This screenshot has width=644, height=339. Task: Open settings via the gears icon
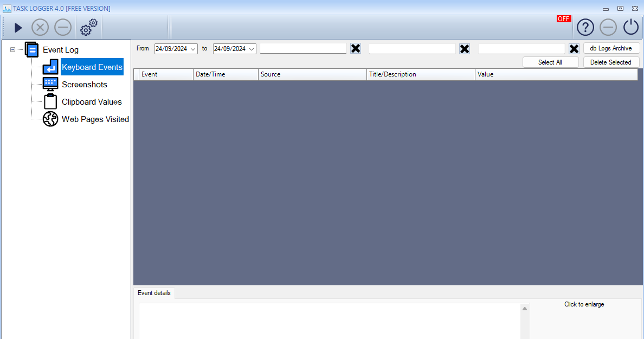tap(89, 27)
